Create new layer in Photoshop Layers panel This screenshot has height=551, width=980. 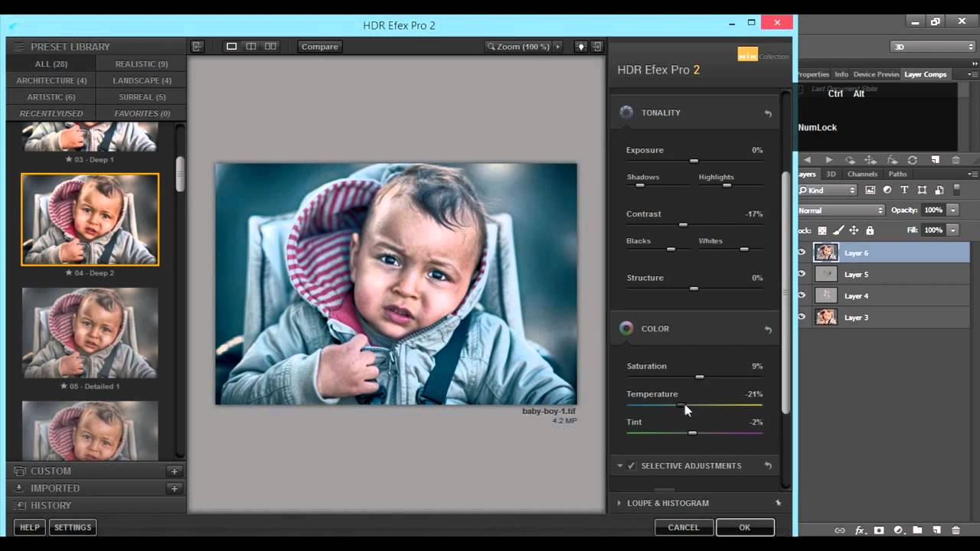(x=936, y=530)
